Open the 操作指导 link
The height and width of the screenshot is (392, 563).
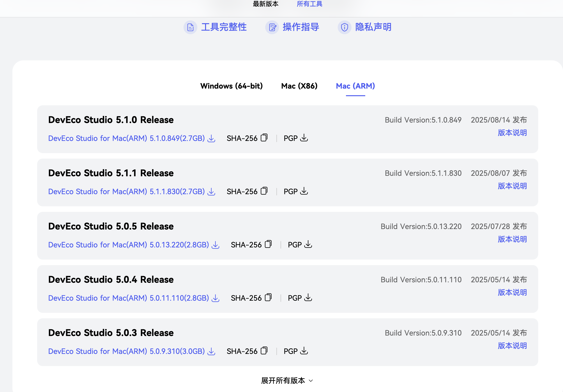[x=301, y=27]
